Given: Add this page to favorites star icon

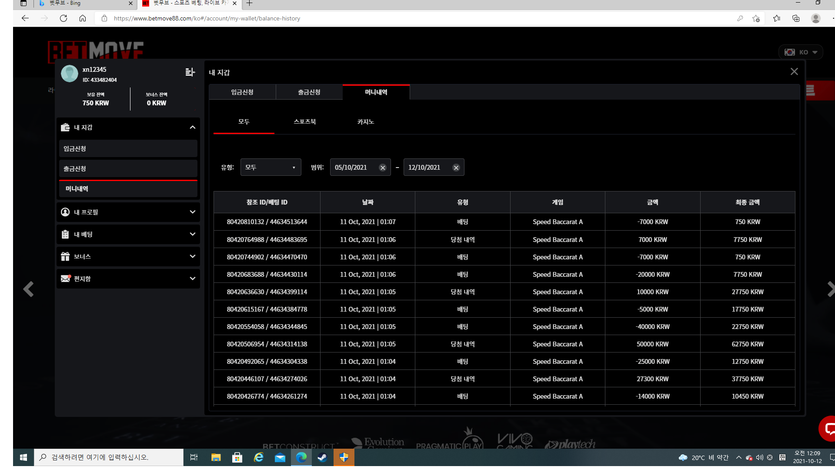Looking at the screenshot, I should (756, 18).
